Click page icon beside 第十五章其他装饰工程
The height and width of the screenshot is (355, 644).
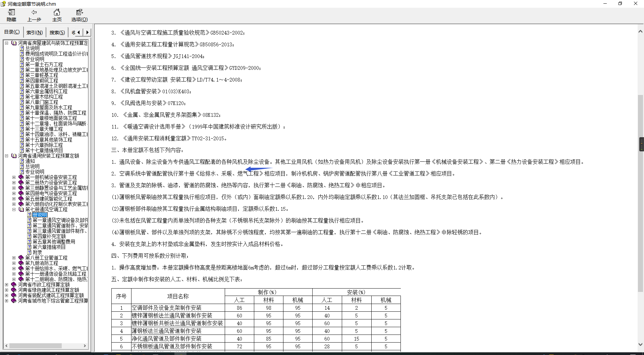click(22, 140)
